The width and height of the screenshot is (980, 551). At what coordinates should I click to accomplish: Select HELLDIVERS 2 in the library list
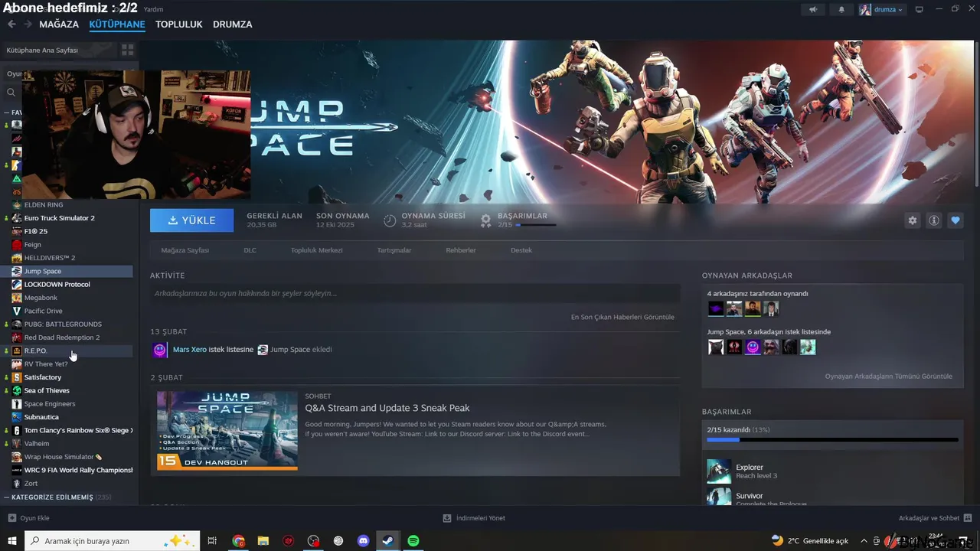(50, 258)
